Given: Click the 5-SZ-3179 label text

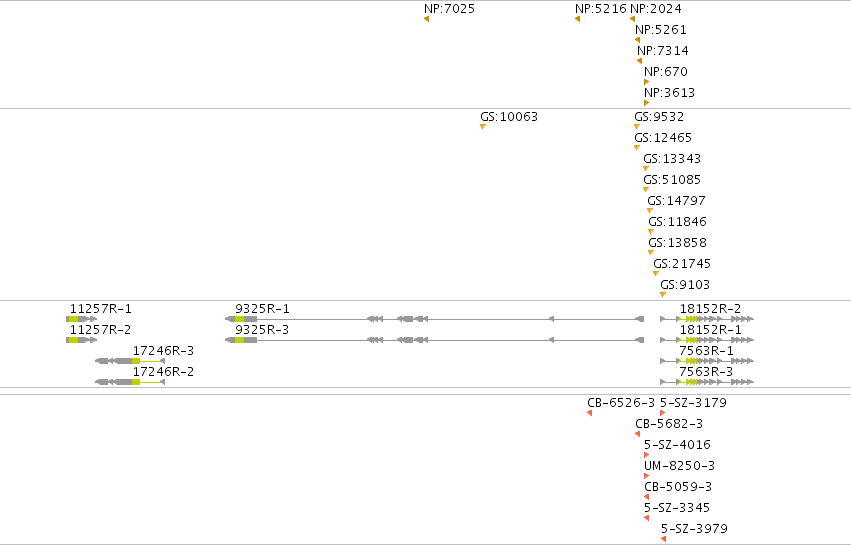Looking at the screenshot, I should pyautogui.click(x=694, y=403).
